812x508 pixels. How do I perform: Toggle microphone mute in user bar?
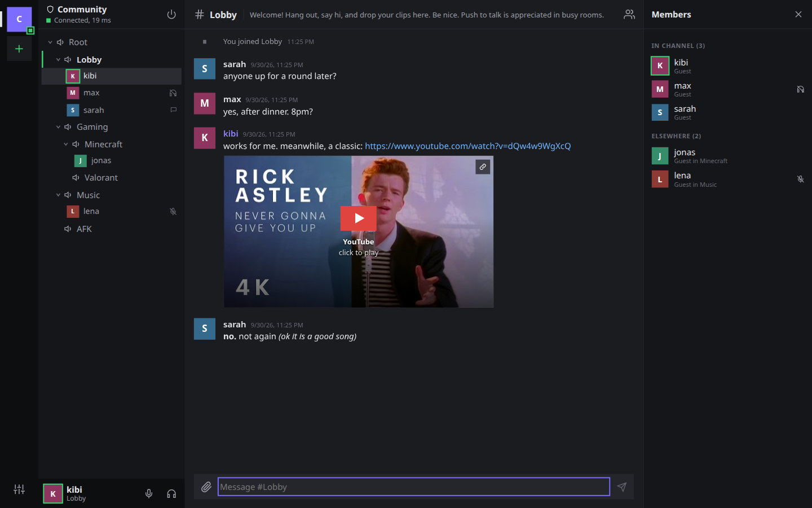[149, 494]
